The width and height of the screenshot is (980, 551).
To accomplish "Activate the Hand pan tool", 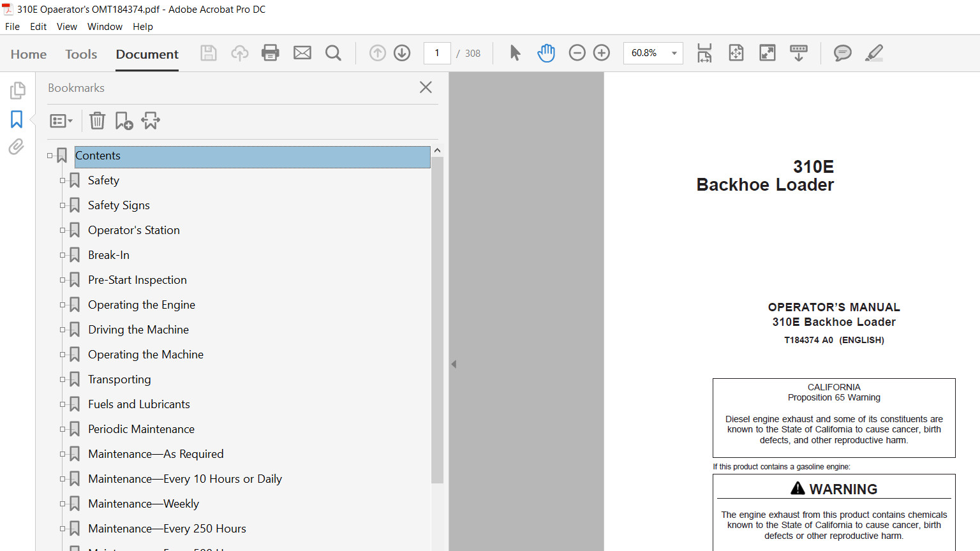I will coord(546,53).
